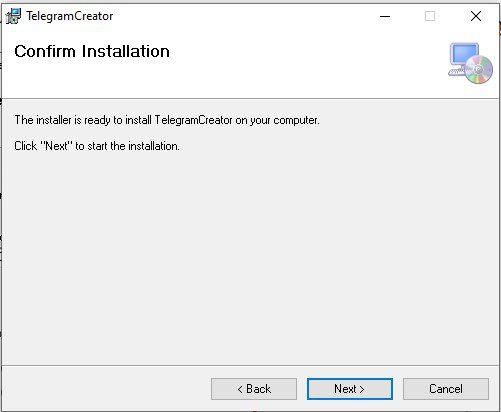The height and width of the screenshot is (412, 501).
Task: Click the blue monitor in banner image
Action: [x=464, y=54]
